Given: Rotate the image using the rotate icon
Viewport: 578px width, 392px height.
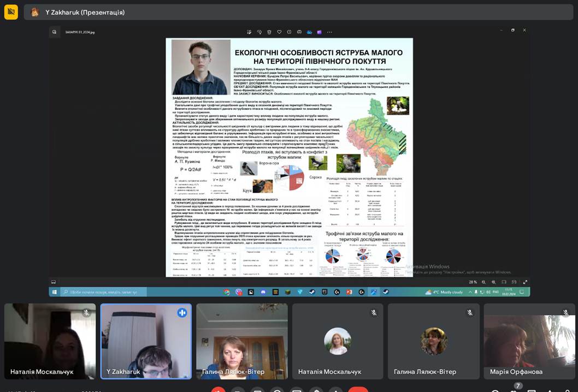Looking at the screenshot, I should 259,32.
